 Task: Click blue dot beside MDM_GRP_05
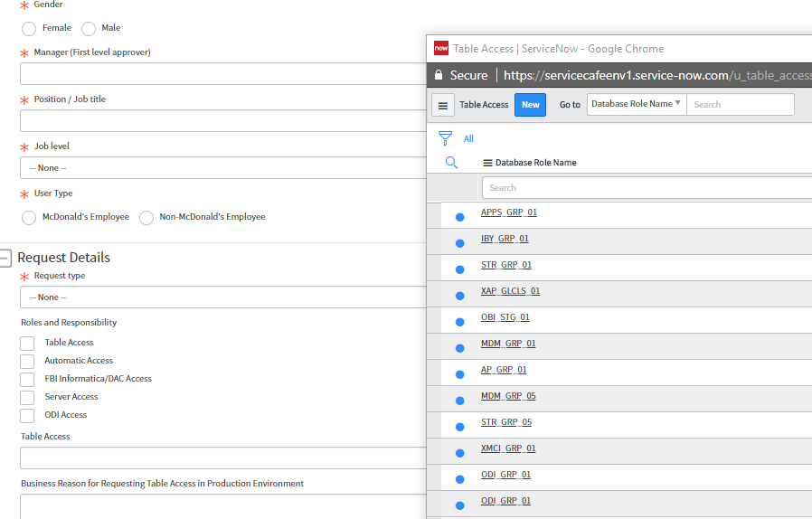coord(460,401)
